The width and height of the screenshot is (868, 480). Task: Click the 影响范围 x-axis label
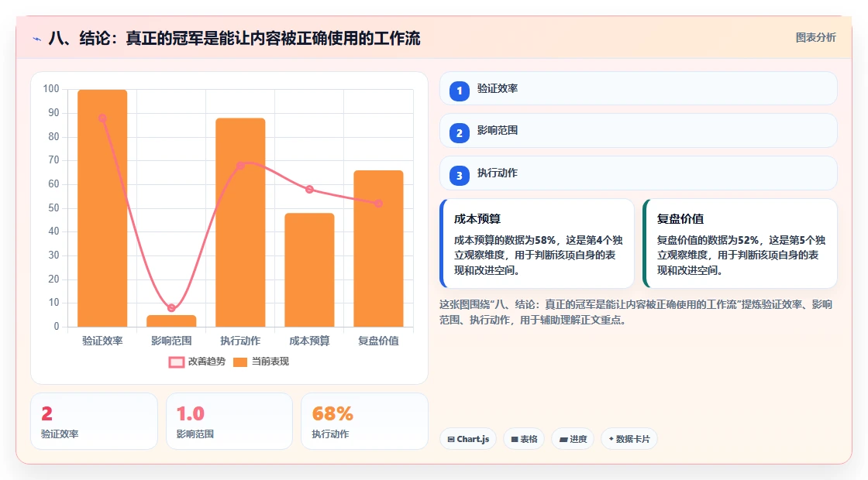171,341
